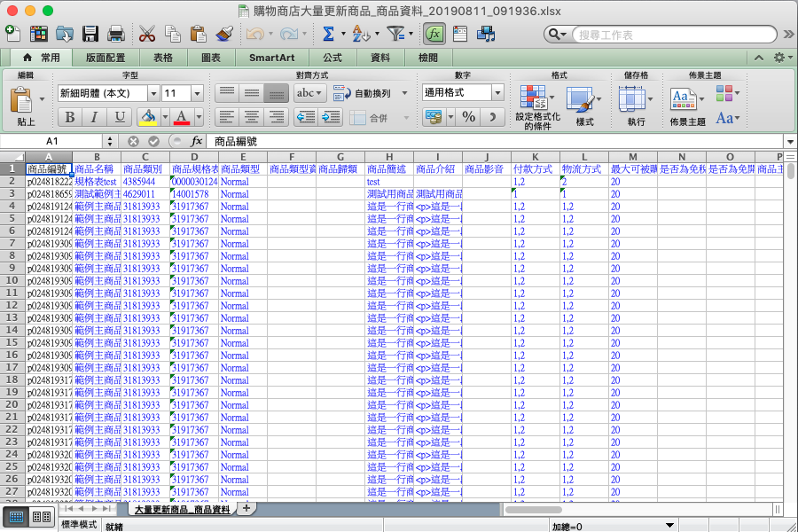Expand the formula bar with the arrow at its end

click(790, 142)
